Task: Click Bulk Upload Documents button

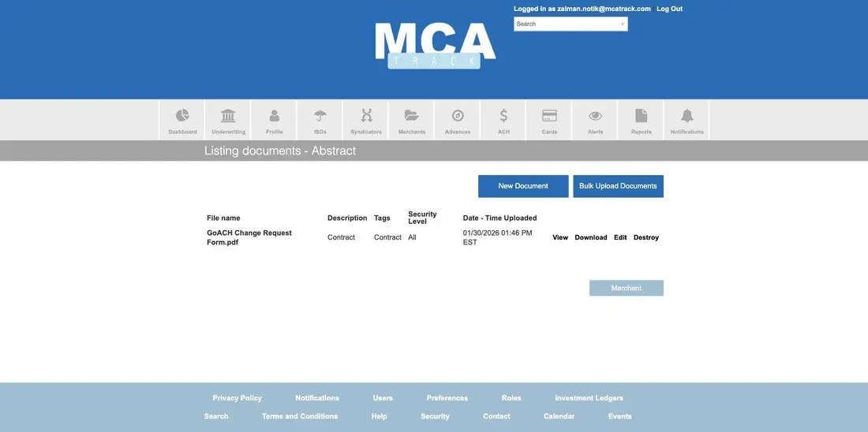Action: point(618,186)
